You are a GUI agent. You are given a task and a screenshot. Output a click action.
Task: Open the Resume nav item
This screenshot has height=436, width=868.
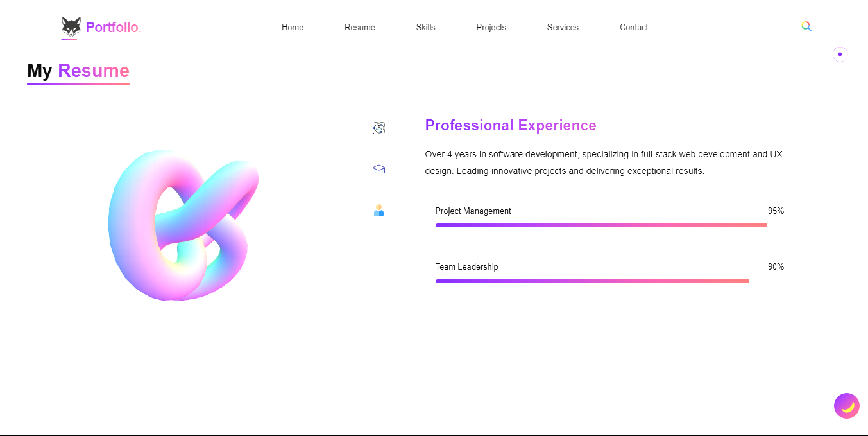360,28
